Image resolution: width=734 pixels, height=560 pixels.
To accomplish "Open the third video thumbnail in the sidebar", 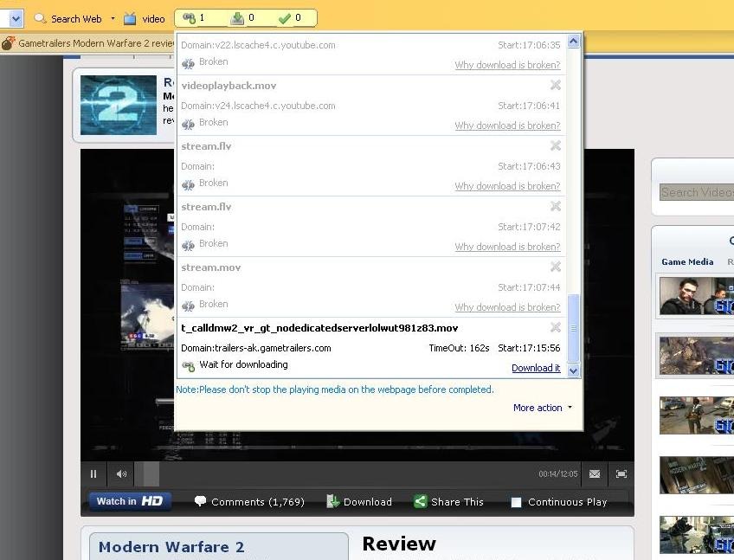I will tap(697, 415).
